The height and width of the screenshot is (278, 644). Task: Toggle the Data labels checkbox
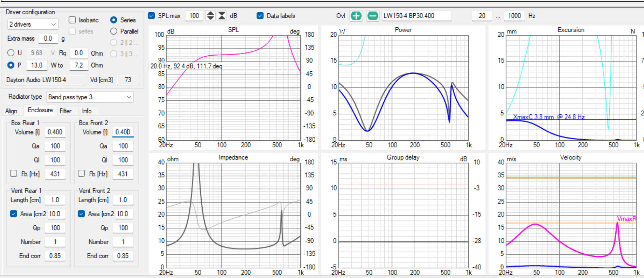tap(260, 15)
